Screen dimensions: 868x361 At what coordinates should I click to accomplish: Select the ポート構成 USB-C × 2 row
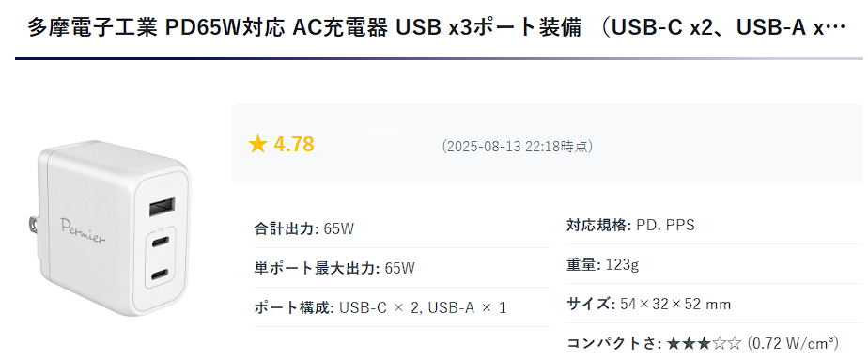pyautogui.click(x=402, y=307)
